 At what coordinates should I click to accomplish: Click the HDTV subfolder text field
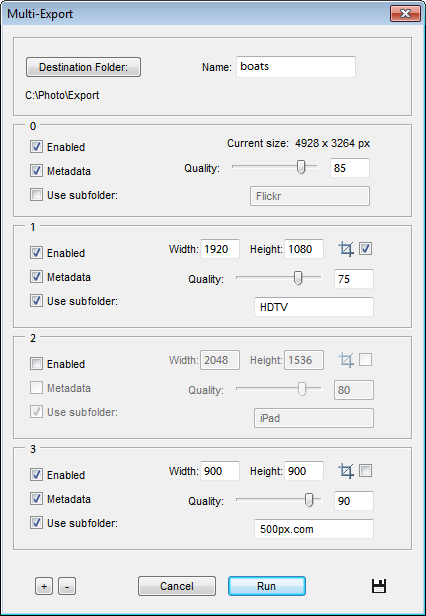pyautogui.click(x=314, y=307)
